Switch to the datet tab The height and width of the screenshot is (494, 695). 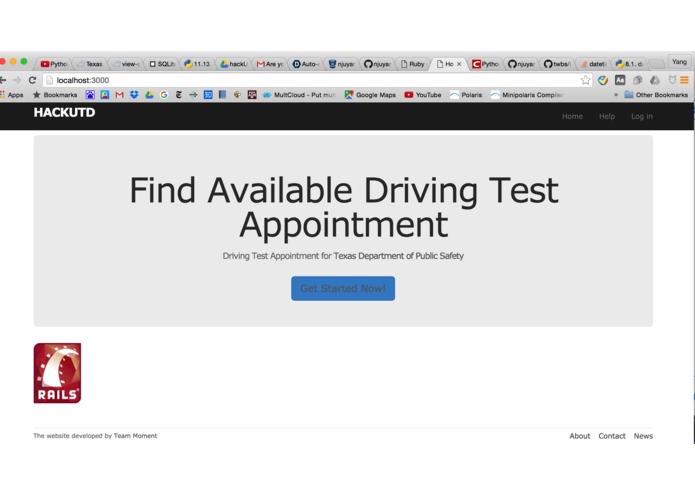pos(593,64)
